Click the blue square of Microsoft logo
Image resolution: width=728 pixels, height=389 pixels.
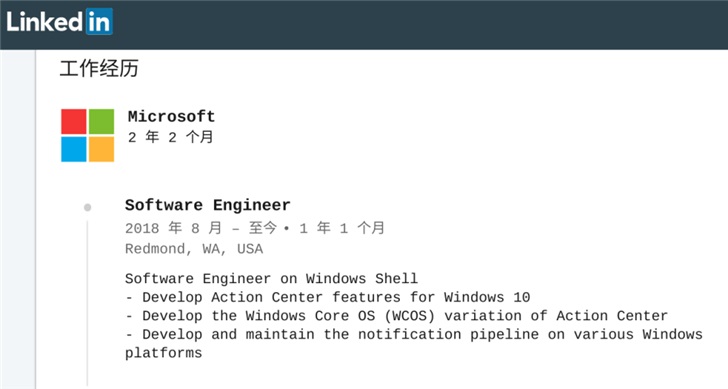[73, 149]
